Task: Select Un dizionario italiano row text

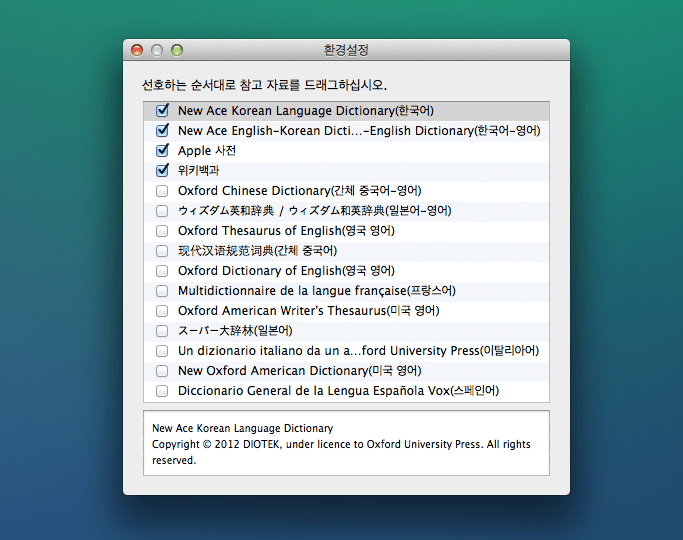Action: pos(358,351)
